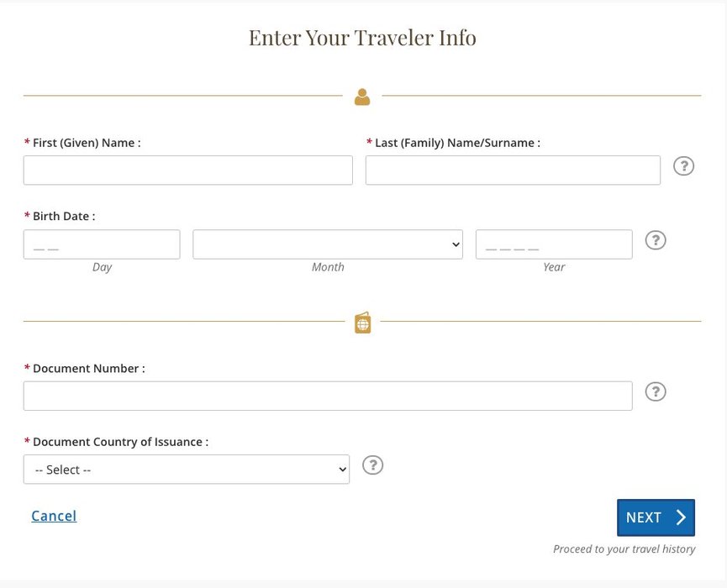Click the Document Number label
The image size is (727, 588).
coord(88,368)
